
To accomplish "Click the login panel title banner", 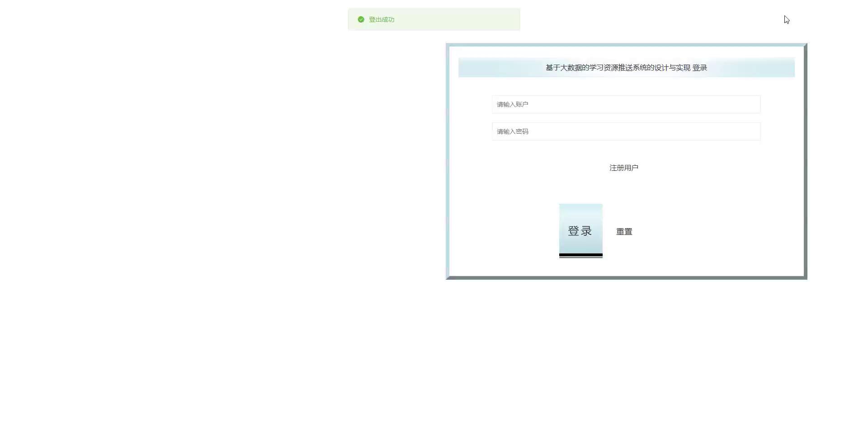I will click(627, 67).
